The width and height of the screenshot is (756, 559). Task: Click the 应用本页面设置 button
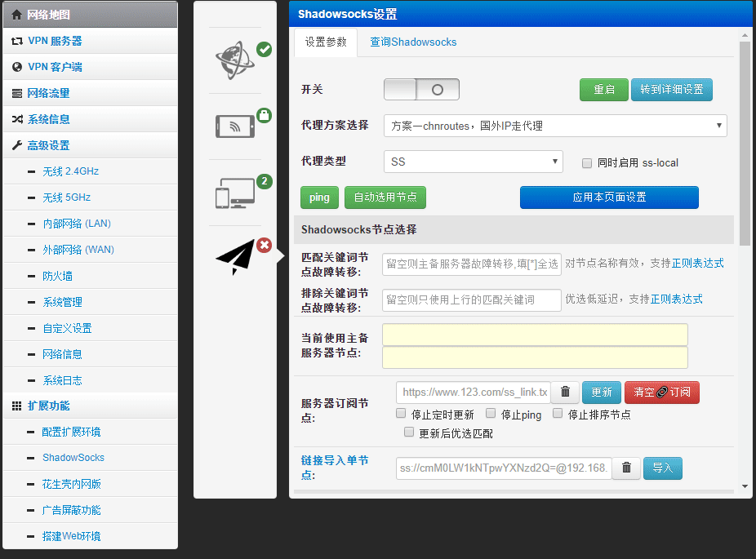(609, 197)
